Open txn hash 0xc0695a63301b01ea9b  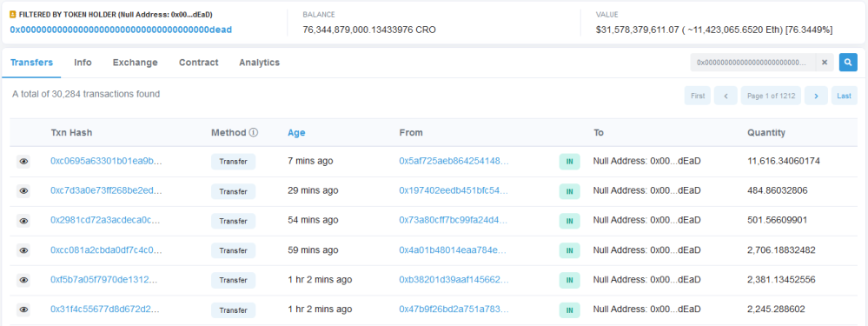coord(106,161)
